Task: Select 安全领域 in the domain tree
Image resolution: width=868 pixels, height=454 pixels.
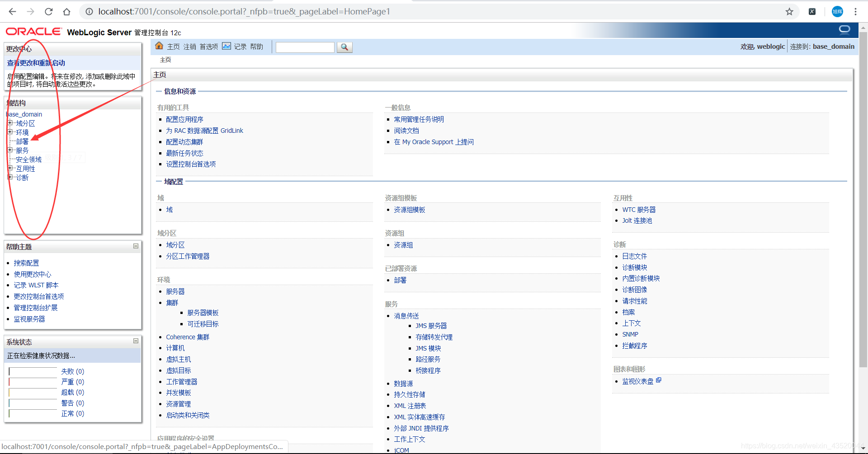Action: tap(28, 159)
